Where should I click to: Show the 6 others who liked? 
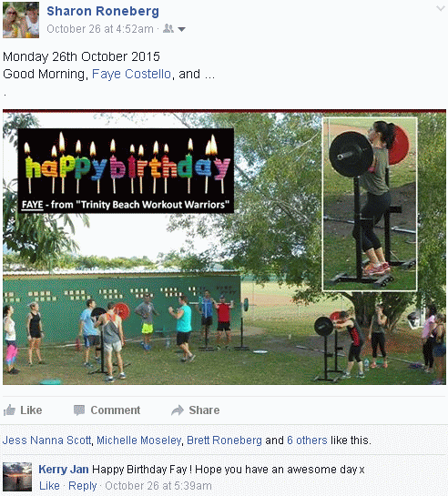(307, 440)
